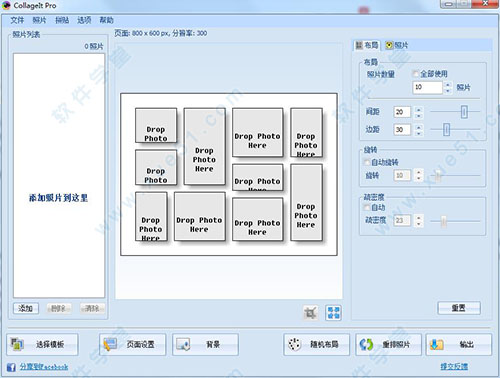Open 页面设置 page setup
The width and height of the screenshot is (500, 378).
[x=132, y=344]
